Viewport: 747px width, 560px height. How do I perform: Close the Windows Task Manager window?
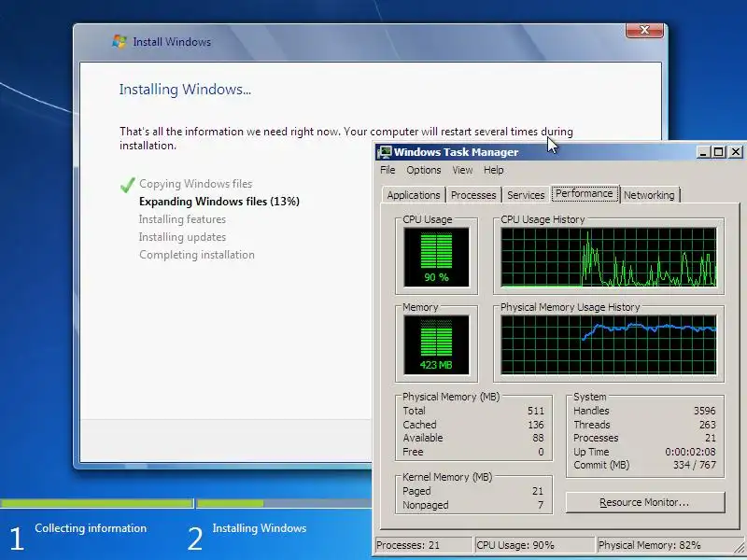point(736,152)
